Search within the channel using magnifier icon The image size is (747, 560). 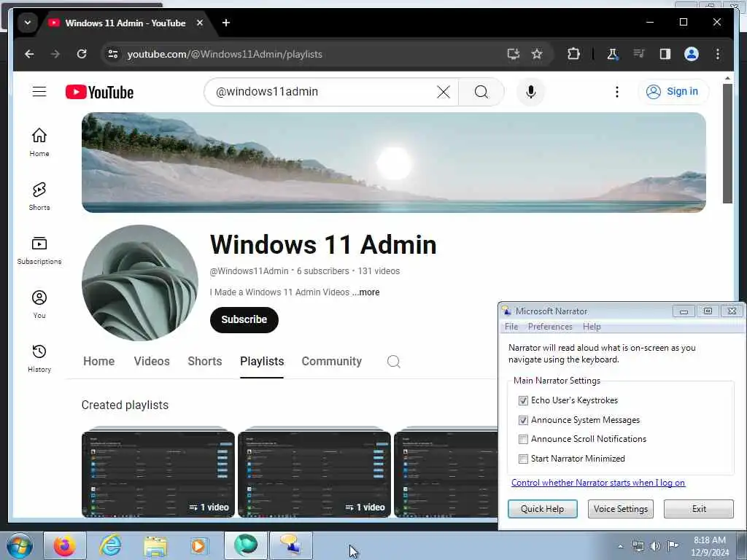coord(393,362)
